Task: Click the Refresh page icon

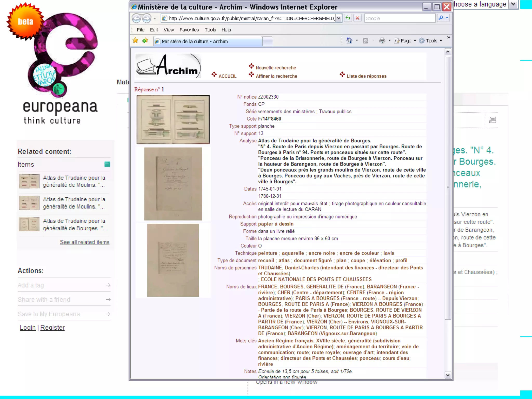Action: (348, 18)
